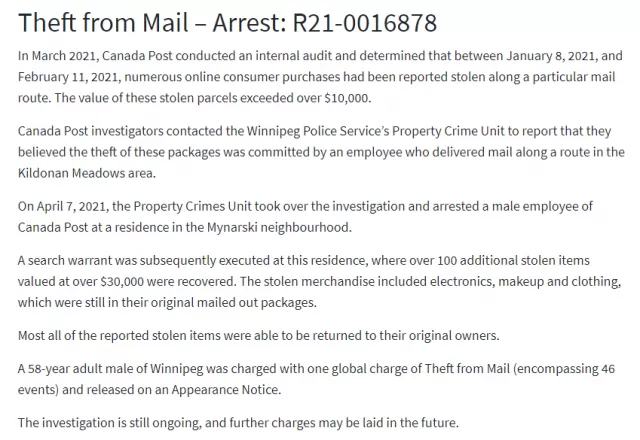Viewport: 640px width, 440px height.
Task: Click the paragraph starting "A search warrant"
Action: click(320, 281)
